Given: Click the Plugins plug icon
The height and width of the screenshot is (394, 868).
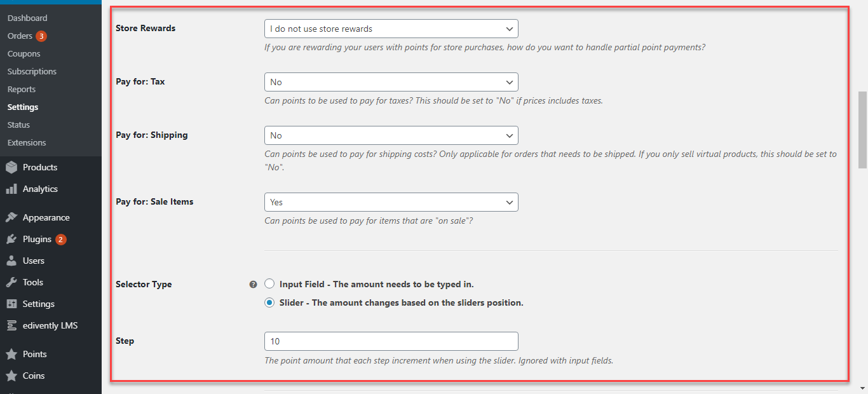Looking at the screenshot, I should [x=11, y=239].
